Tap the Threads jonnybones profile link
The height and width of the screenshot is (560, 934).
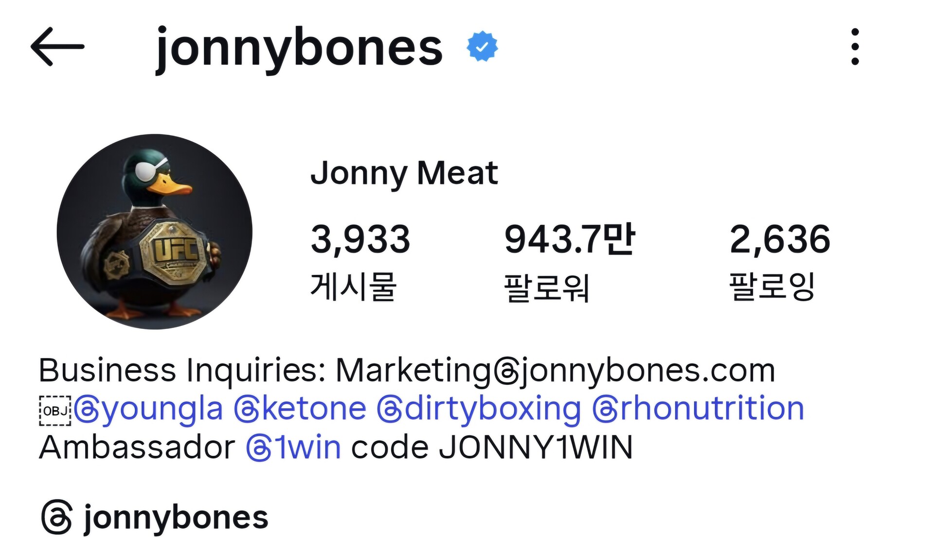[155, 517]
